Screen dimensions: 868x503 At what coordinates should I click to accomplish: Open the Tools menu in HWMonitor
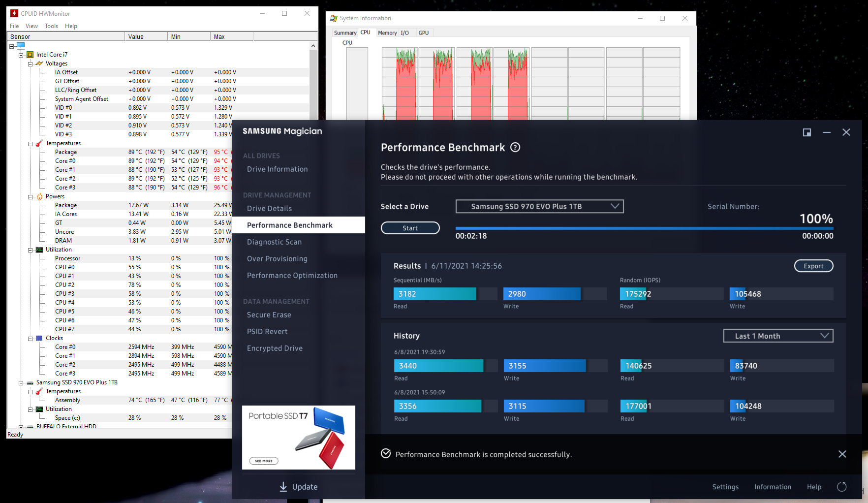click(51, 26)
